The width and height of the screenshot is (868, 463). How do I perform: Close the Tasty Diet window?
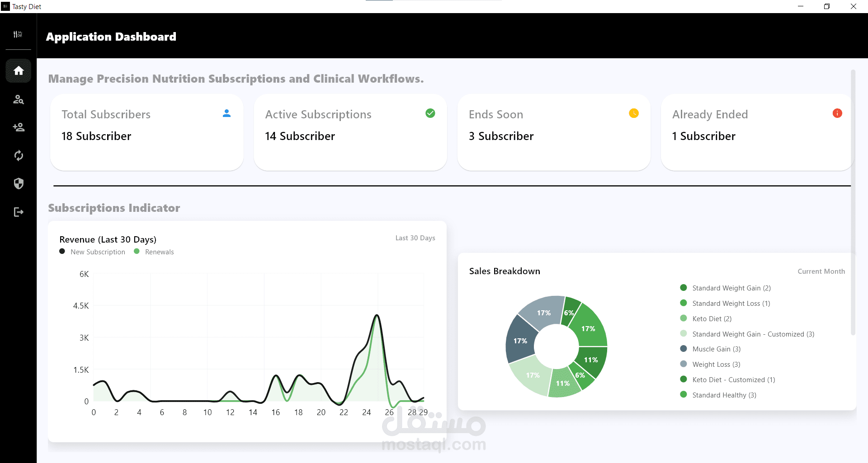[854, 6]
